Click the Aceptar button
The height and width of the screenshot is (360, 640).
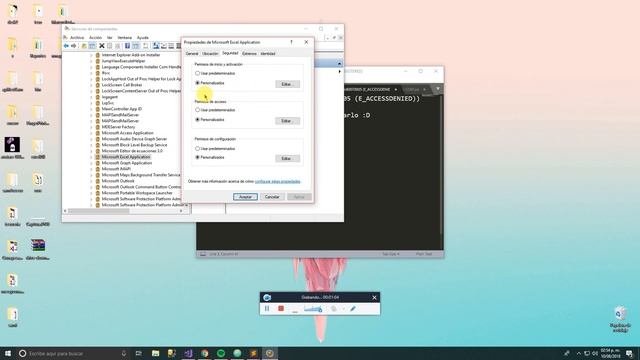[x=245, y=197]
